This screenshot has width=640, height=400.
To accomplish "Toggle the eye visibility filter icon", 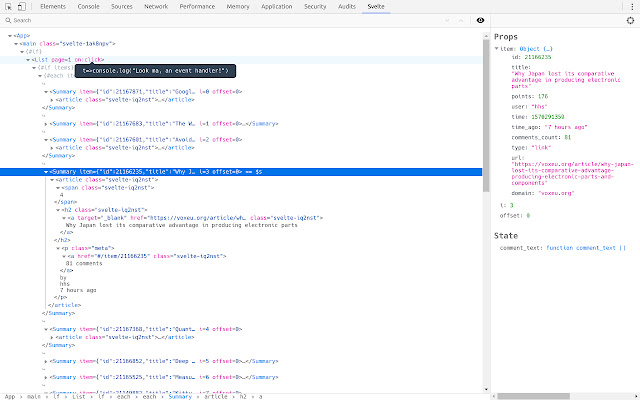I will click(480, 20).
